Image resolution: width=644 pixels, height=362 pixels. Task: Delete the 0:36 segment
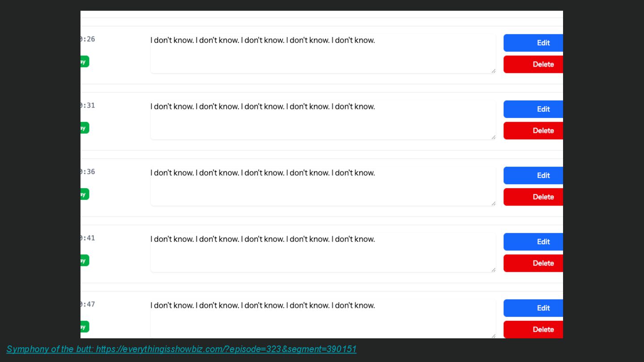pyautogui.click(x=533, y=197)
